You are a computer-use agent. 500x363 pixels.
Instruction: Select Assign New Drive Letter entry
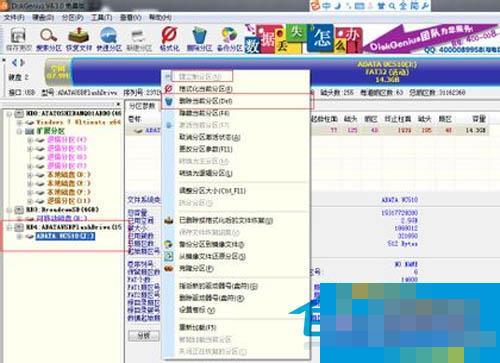[218, 286]
